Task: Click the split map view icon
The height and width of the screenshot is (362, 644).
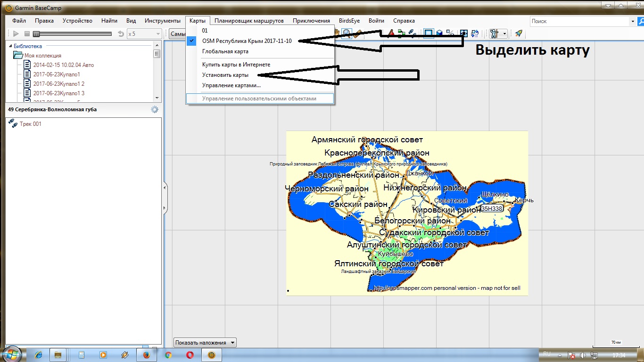Action: 450,33
